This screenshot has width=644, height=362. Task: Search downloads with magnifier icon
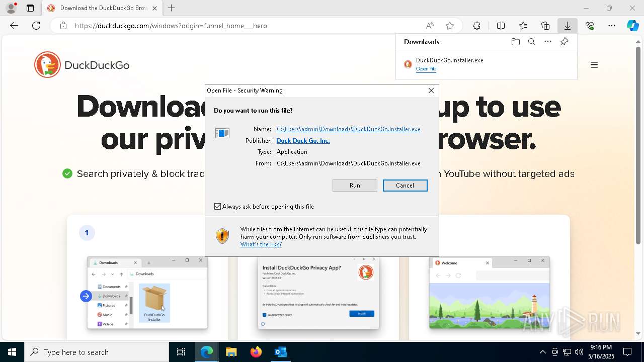(x=531, y=42)
